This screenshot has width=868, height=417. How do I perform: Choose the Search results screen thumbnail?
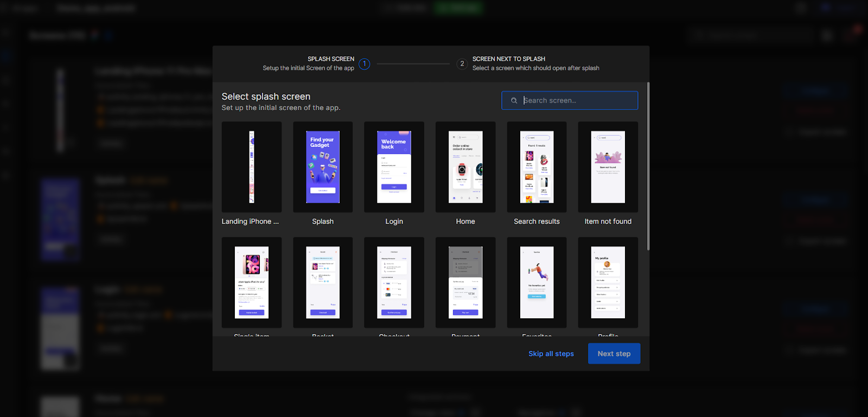pyautogui.click(x=537, y=167)
